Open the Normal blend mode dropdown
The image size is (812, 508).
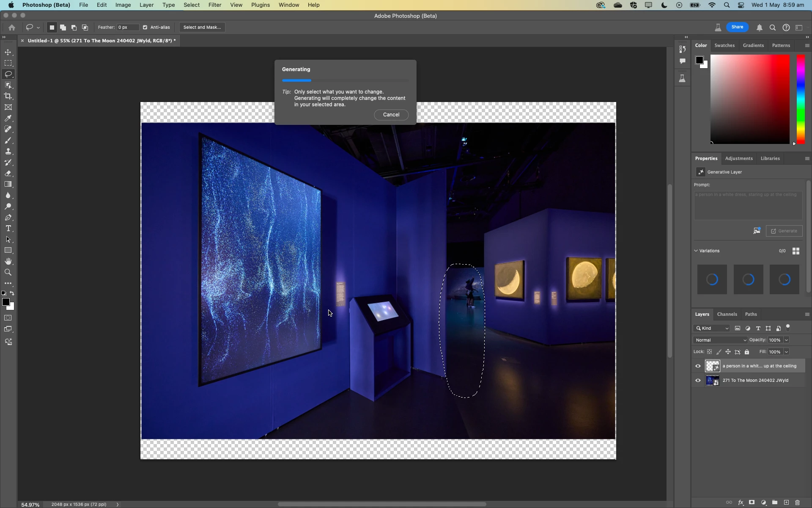(721, 340)
